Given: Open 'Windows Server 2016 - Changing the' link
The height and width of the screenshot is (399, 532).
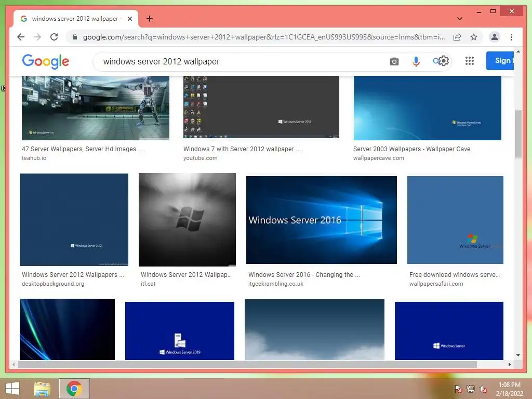Looking at the screenshot, I should pos(304,275).
